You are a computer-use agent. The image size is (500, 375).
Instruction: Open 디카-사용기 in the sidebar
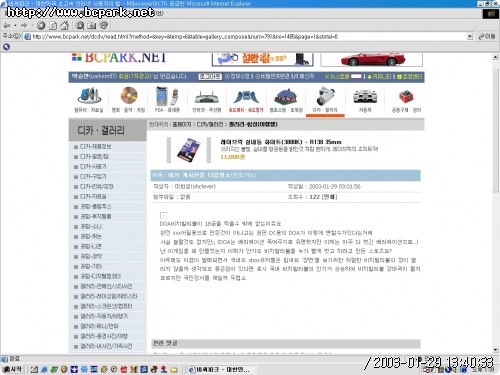(x=93, y=167)
